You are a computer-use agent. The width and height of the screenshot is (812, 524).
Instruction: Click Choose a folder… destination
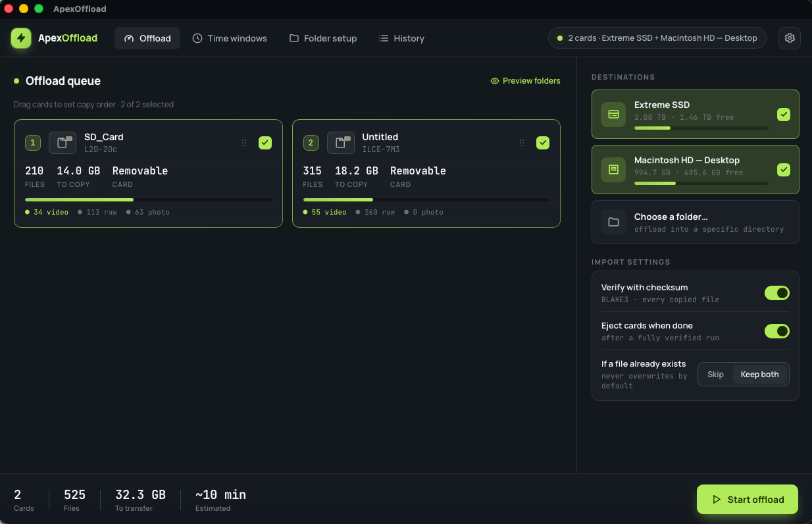696,222
